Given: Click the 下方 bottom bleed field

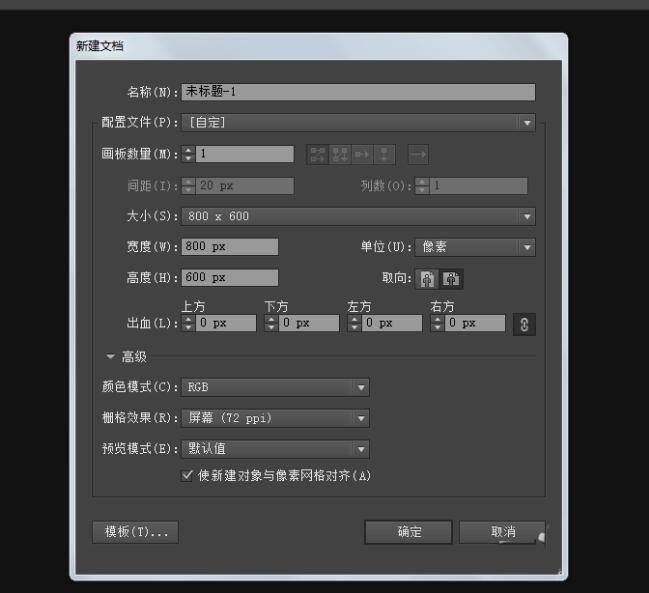Looking at the screenshot, I should coord(309,323).
